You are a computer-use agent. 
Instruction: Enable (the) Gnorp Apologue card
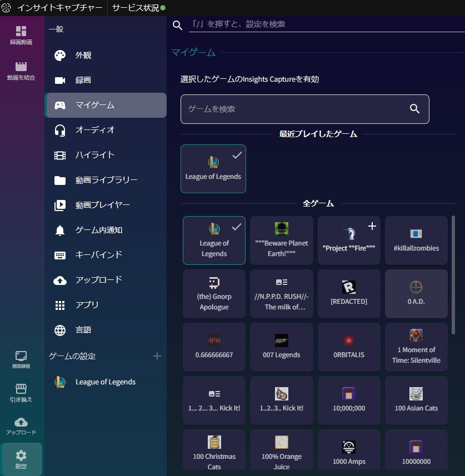coord(214,294)
